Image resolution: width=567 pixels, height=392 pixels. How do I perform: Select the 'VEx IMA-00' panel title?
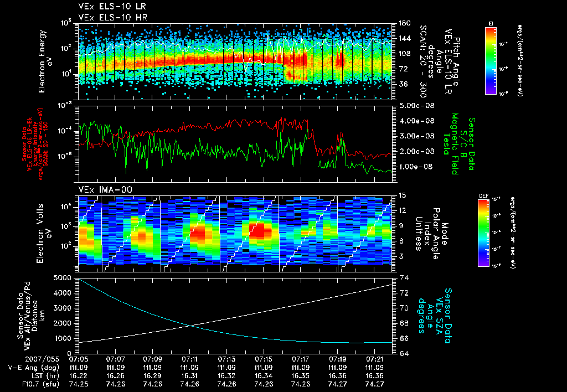click(105, 189)
